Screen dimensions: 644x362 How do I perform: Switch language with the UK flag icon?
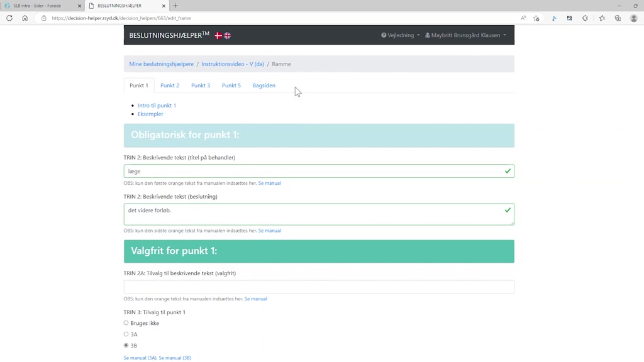coord(228,36)
